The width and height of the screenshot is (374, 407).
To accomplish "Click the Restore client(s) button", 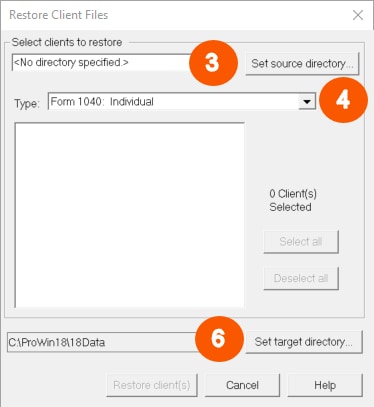I will (152, 385).
